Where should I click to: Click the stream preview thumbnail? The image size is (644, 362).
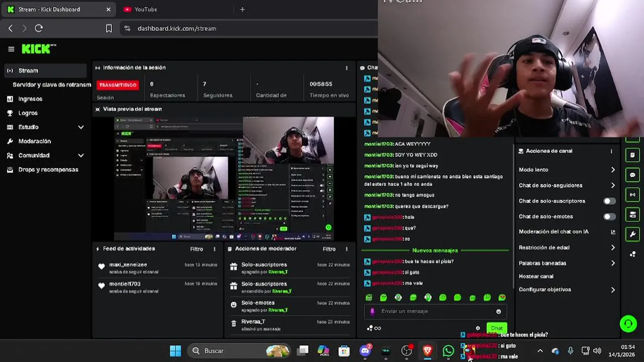[224, 178]
